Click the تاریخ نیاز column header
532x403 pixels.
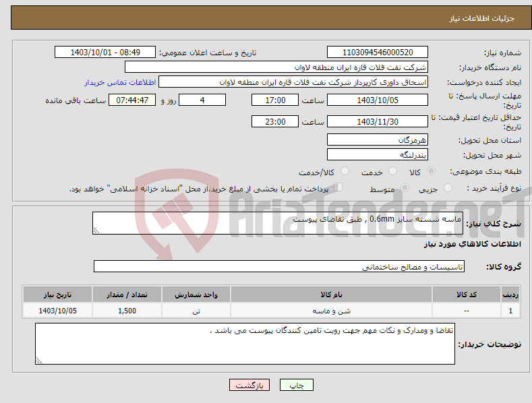coord(58,294)
